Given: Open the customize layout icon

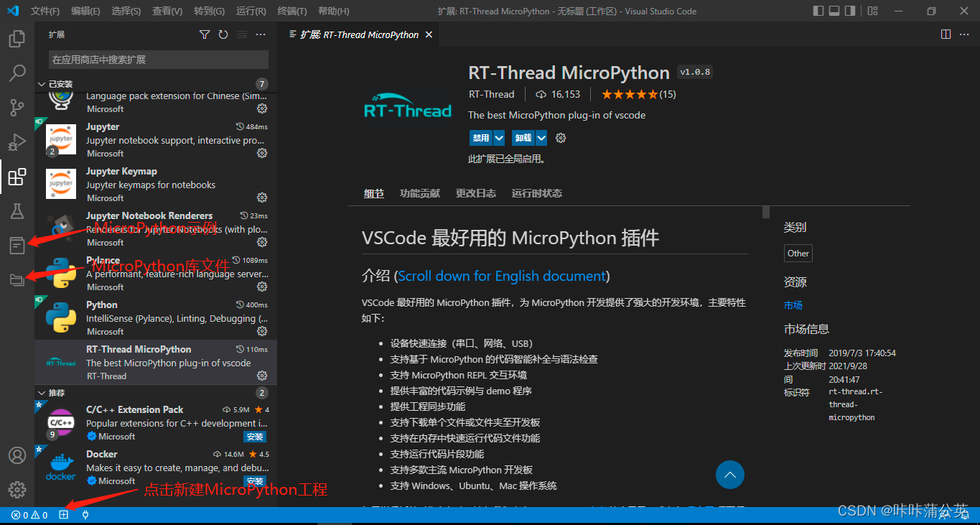Looking at the screenshot, I should [x=872, y=11].
